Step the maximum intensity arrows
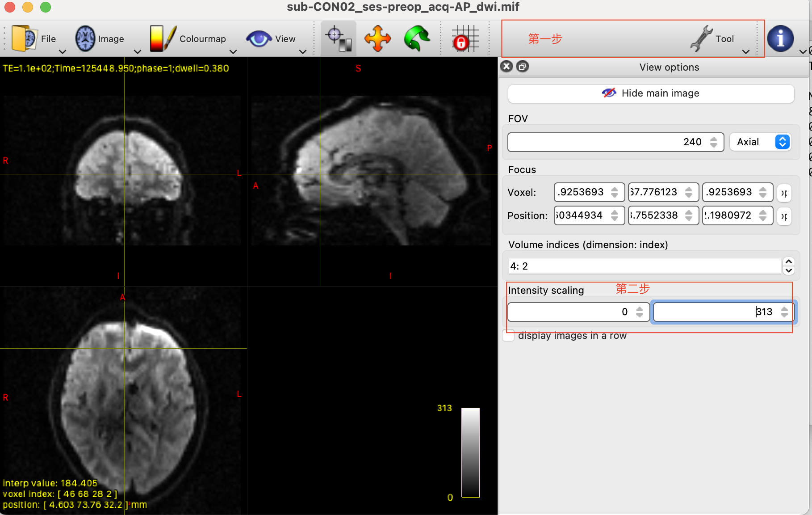This screenshot has height=515, width=812. [x=785, y=312]
